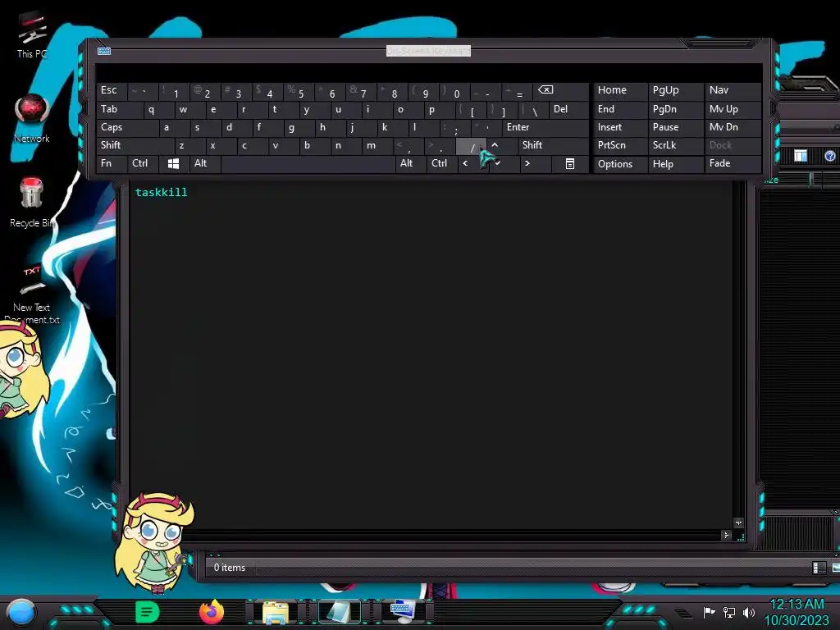Click the Del key
The height and width of the screenshot is (630, 840).
click(569, 110)
